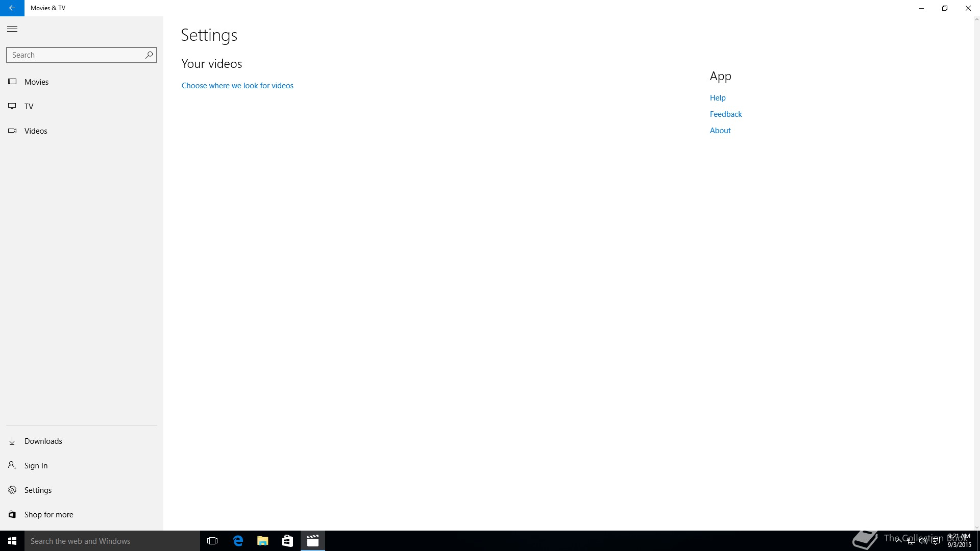Open Shop for more
Image resolution: width=980 pixels, height=551 pixels.
tap(48, 515)
